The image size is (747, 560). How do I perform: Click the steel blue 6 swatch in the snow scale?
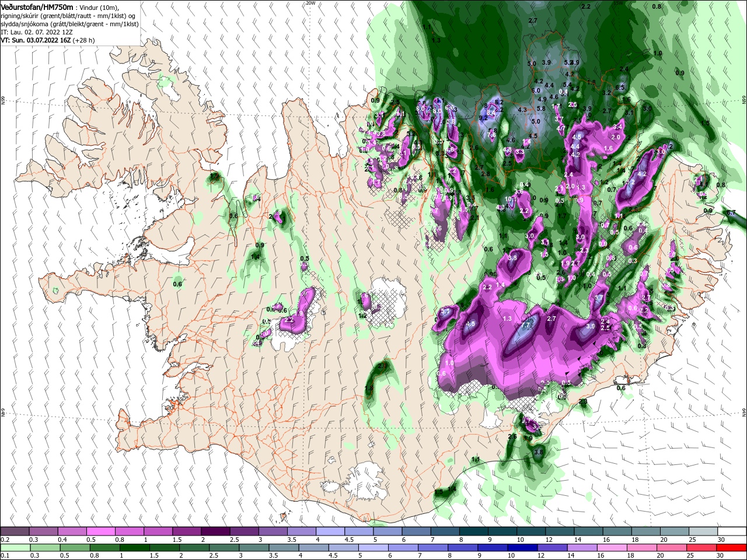click(415, 531)
